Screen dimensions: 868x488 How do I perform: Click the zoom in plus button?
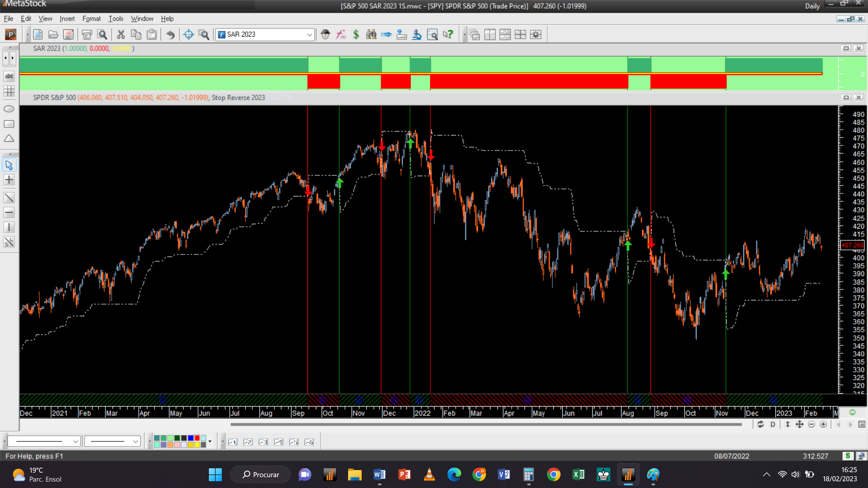(x=823, y=424)
